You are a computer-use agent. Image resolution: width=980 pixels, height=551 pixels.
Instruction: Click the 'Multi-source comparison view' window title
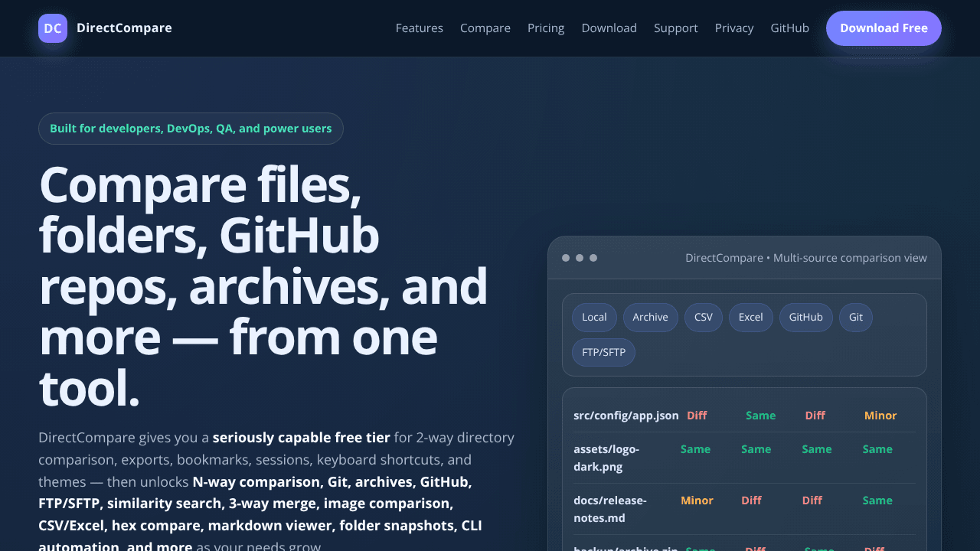tap(806, 258)
